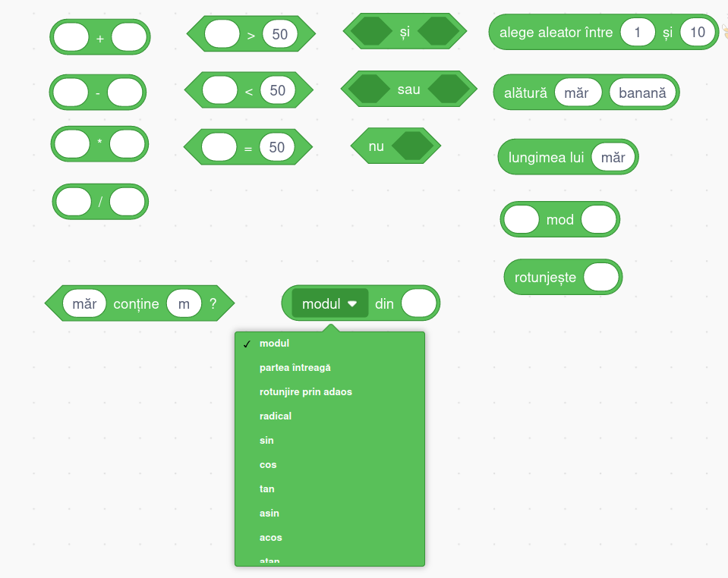Click the 'banană' text input

tap(642, 93)
